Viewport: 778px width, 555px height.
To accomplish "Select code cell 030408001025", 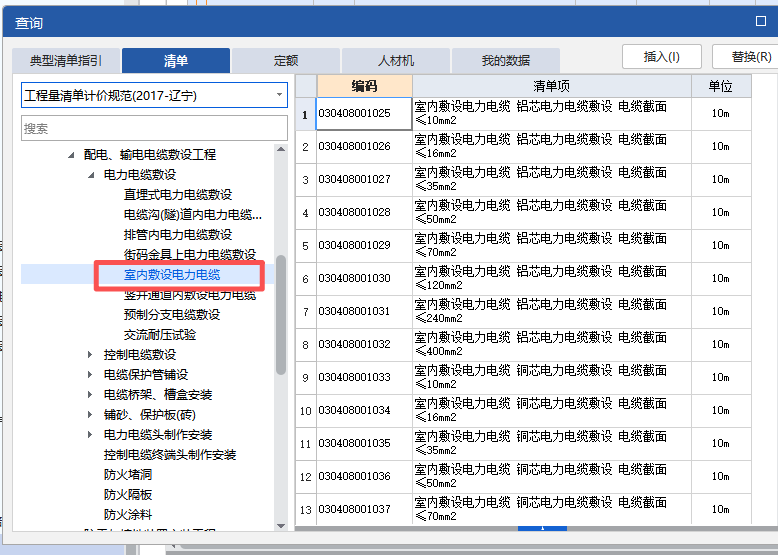I will coord(364,114).
